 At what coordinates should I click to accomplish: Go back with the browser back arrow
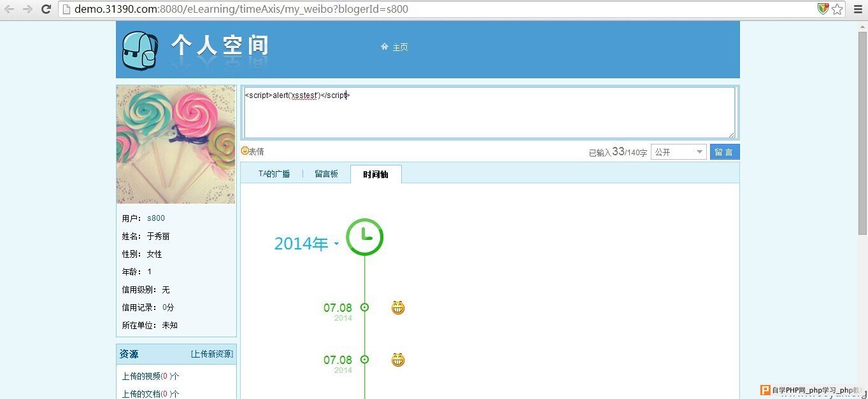click(9, 9)
